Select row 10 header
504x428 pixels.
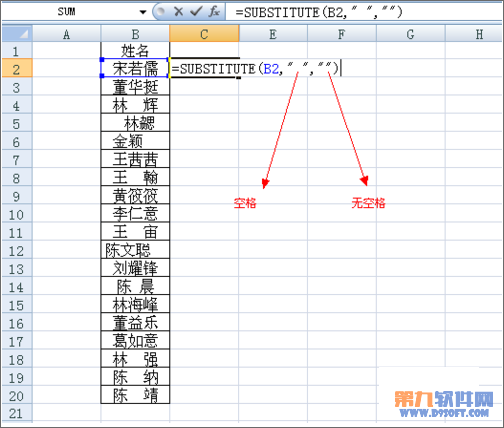(17, 213)
